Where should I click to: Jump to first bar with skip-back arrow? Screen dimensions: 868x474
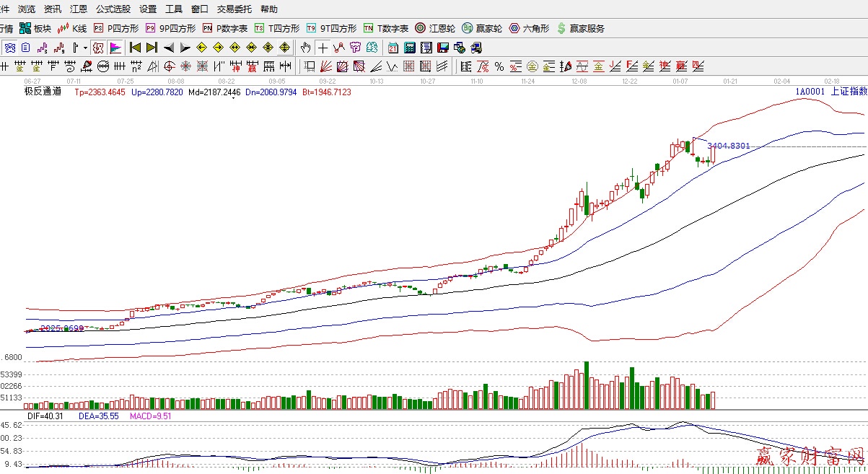(134, 48)
